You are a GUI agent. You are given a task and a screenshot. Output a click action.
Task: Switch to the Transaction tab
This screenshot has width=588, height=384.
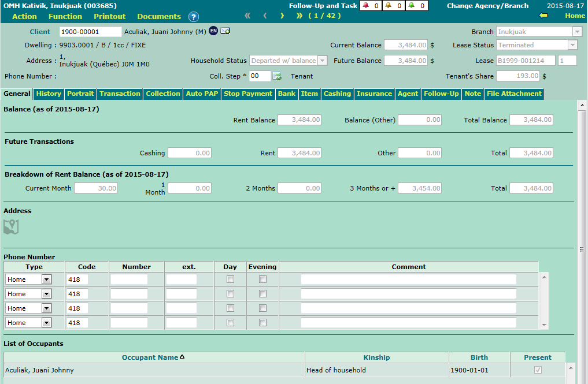(x=120, y=94)
